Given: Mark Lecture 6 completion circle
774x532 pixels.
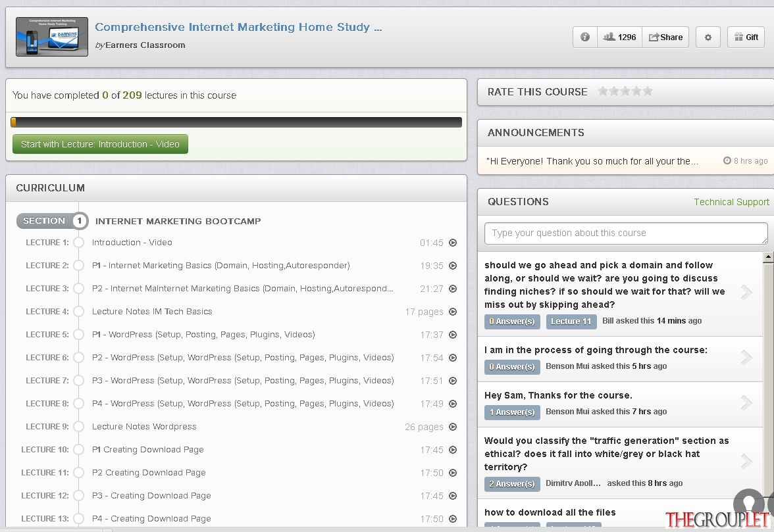Looking at the screenshot, I should [x=78, y=358].
